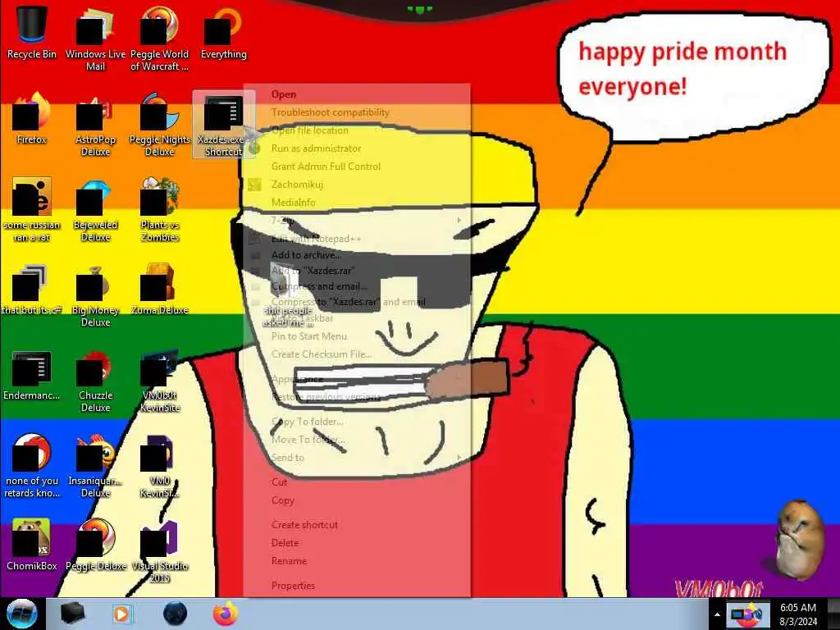Screen dimensions: 840x630
Task: Click the system tray clock showing 6:05 AM
Action: pos(798,614)
